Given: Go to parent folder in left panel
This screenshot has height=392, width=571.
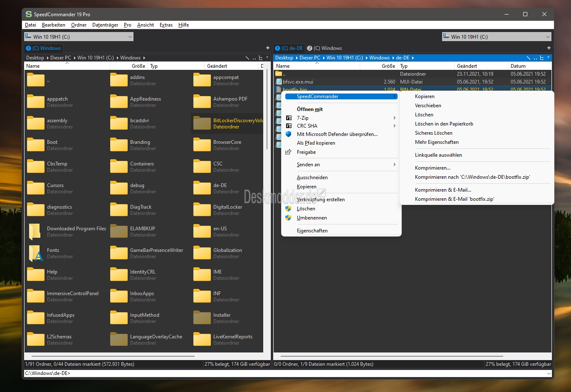Looking at the screenshot, I should 254,58.
